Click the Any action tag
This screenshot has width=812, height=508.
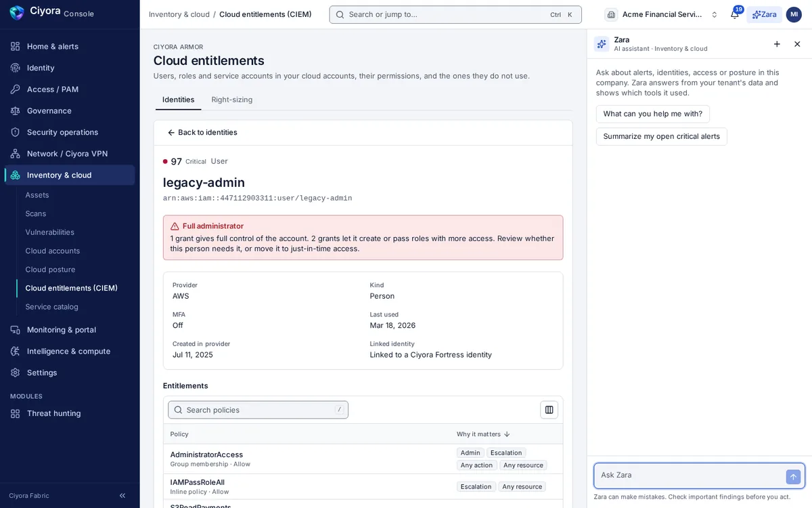476,465
